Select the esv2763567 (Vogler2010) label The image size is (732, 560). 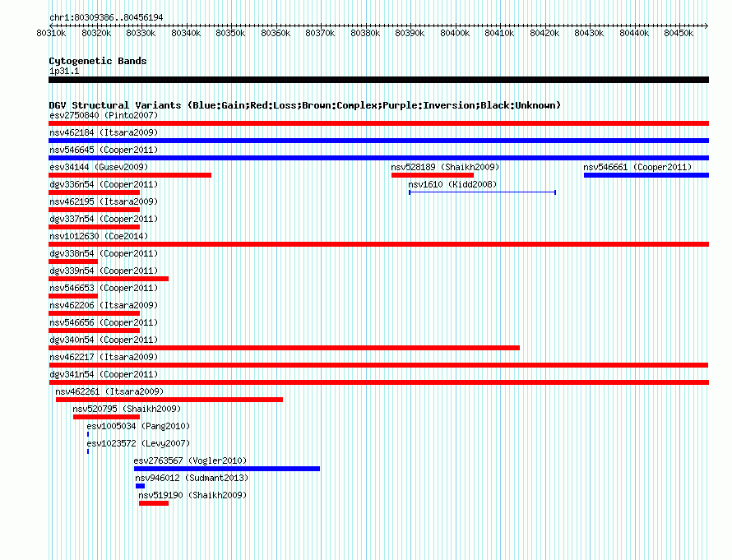(190, 460)
